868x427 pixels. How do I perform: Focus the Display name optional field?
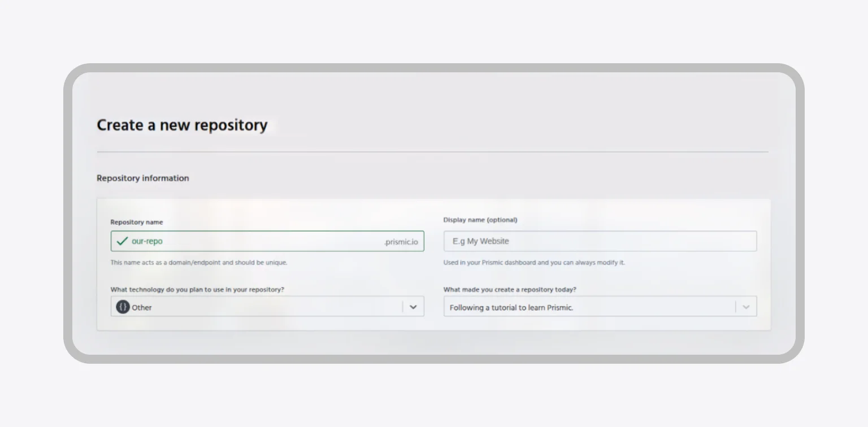tap(599, 241)
